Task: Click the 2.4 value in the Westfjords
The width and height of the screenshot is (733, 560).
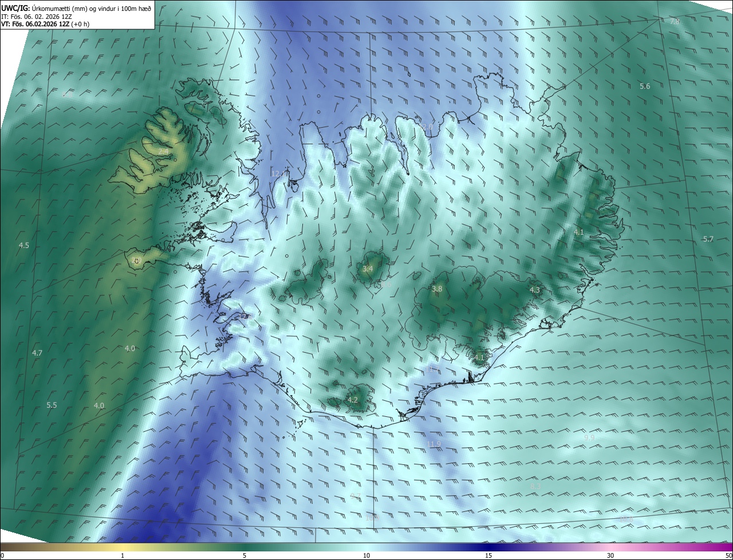Action: (x=164, y=151)
